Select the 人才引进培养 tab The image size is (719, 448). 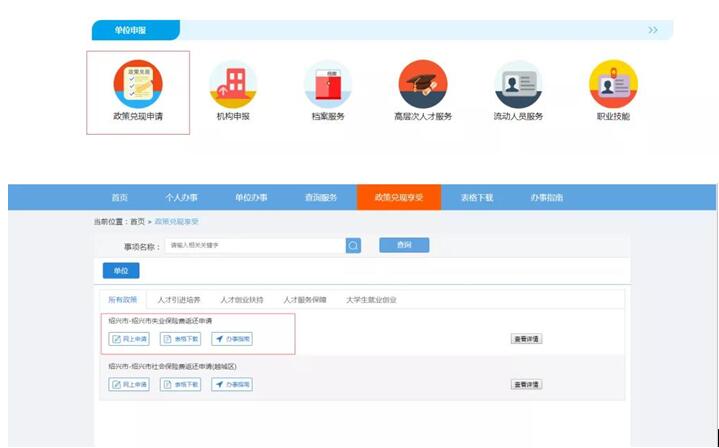179,299
